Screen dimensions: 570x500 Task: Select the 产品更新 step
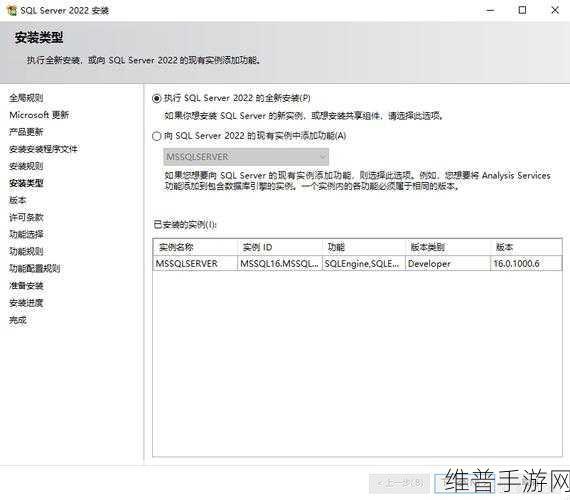26,132
